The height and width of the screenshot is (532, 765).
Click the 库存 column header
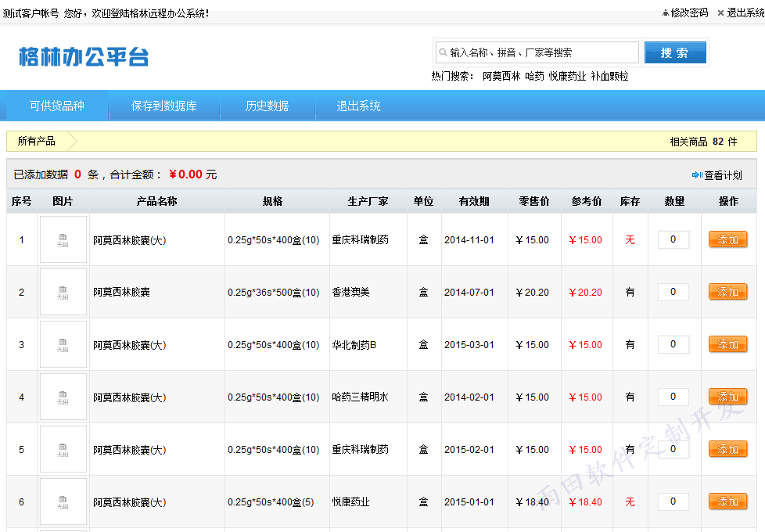tap(630, 201)
